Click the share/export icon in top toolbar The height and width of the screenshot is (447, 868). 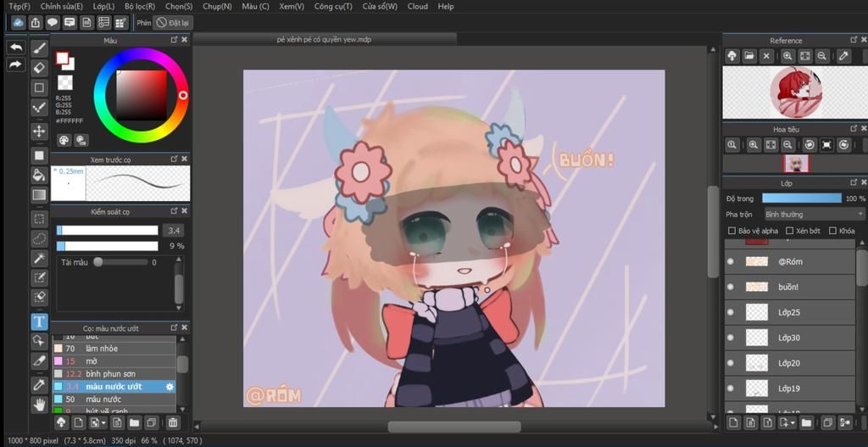[36, 23]
